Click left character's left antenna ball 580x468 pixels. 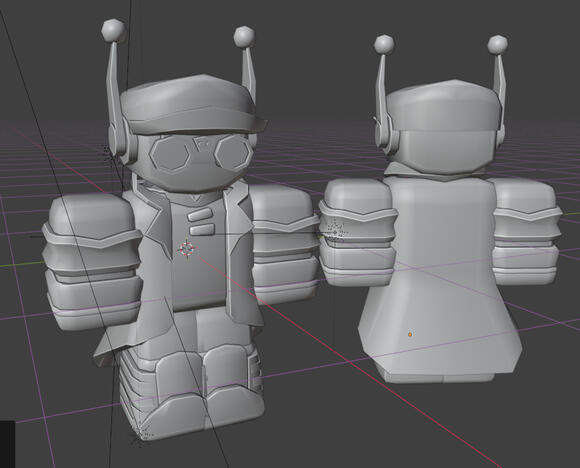113,30
